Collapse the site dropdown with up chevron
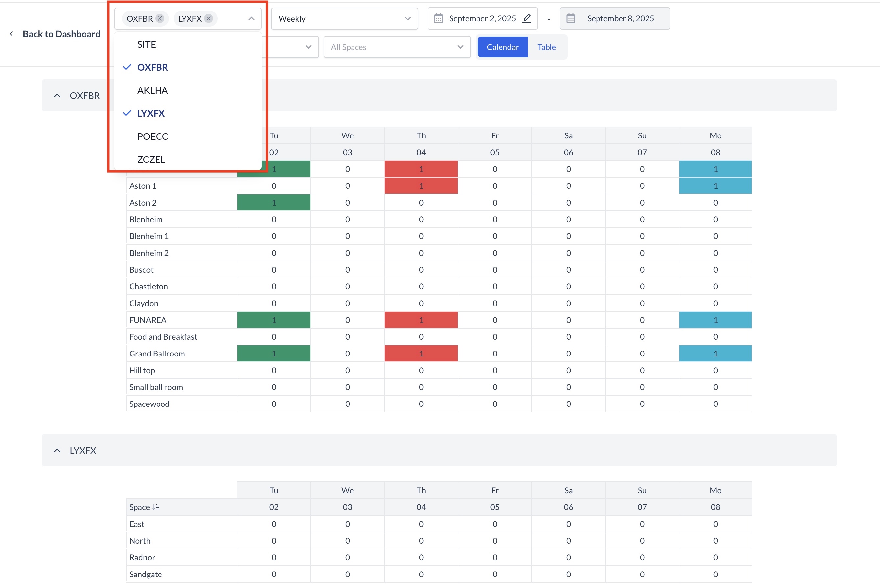This screenshot has width=880, height=588. point(251,18)
